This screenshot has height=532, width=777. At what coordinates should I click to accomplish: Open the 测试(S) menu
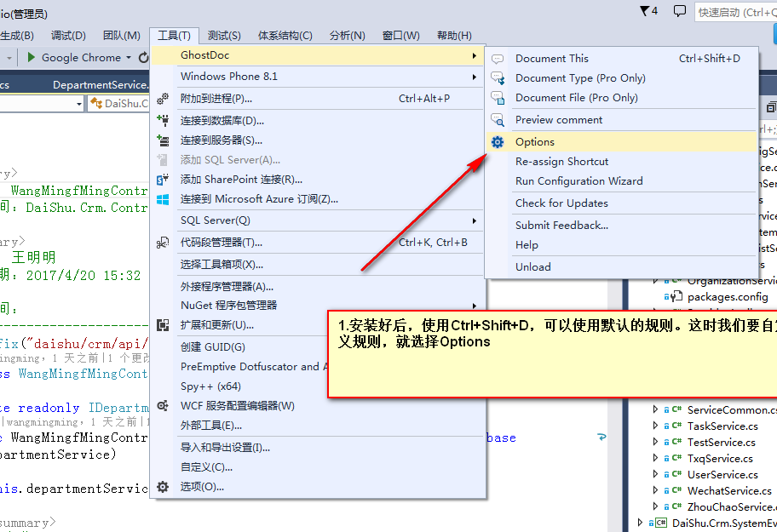coord(224,35)
